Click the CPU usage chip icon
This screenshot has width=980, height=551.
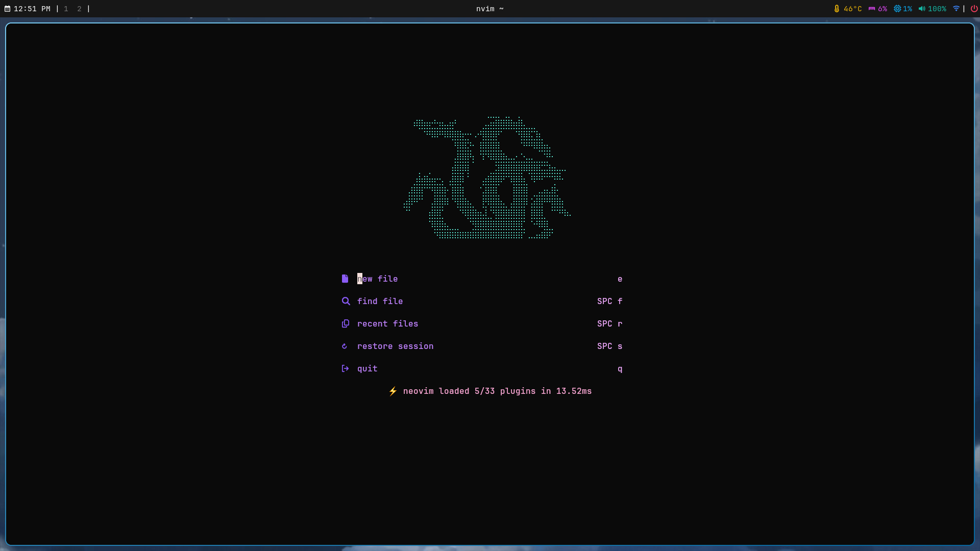tap(897, 9)
